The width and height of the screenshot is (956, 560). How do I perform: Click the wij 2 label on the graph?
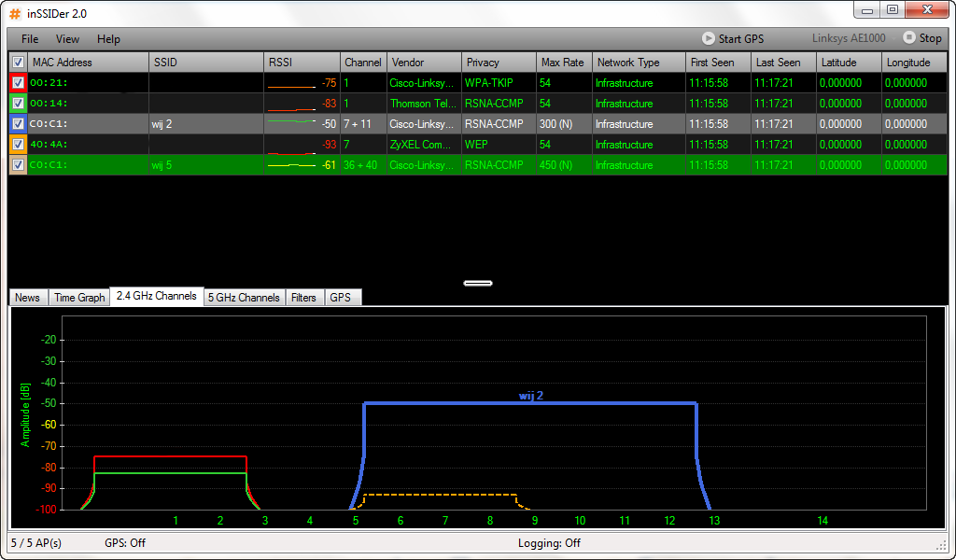(x=531, y=396)
